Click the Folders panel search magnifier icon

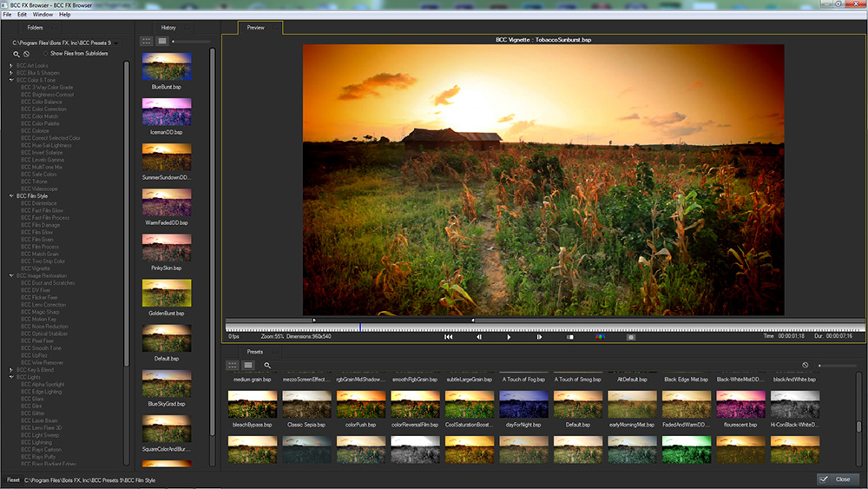coord(16,54)
